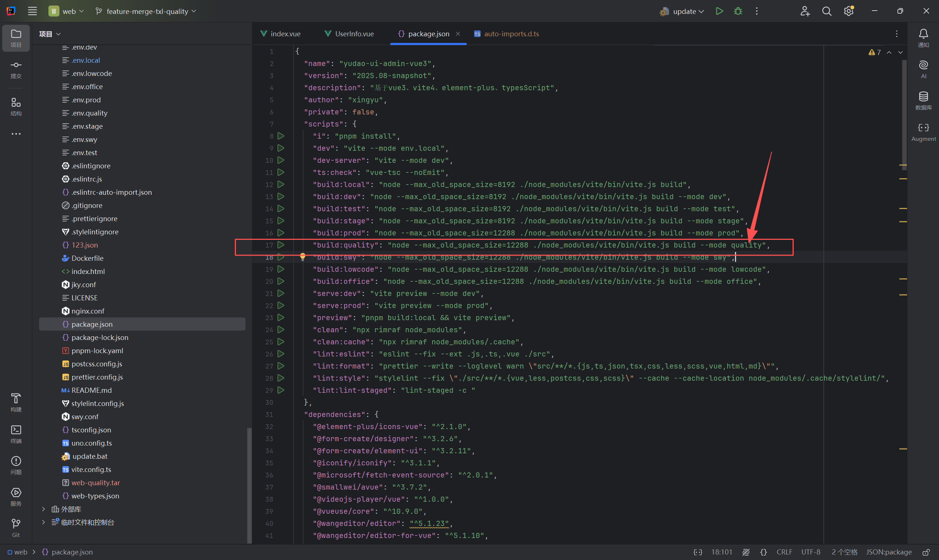The image size is (939, 560).
Task: Run the 'dev' script gutter icon
Action: coord(281,148)
